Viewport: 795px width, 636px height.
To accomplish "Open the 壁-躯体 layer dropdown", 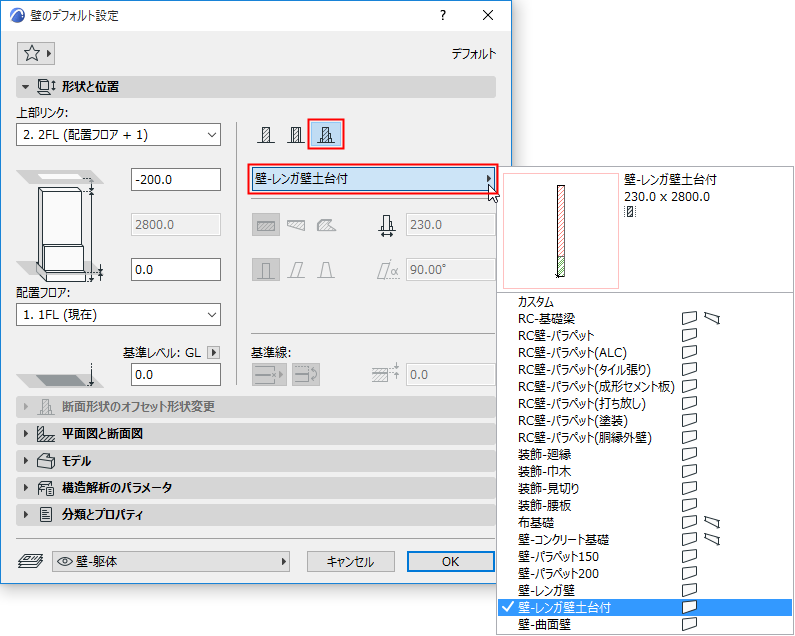I will (171, 561).
